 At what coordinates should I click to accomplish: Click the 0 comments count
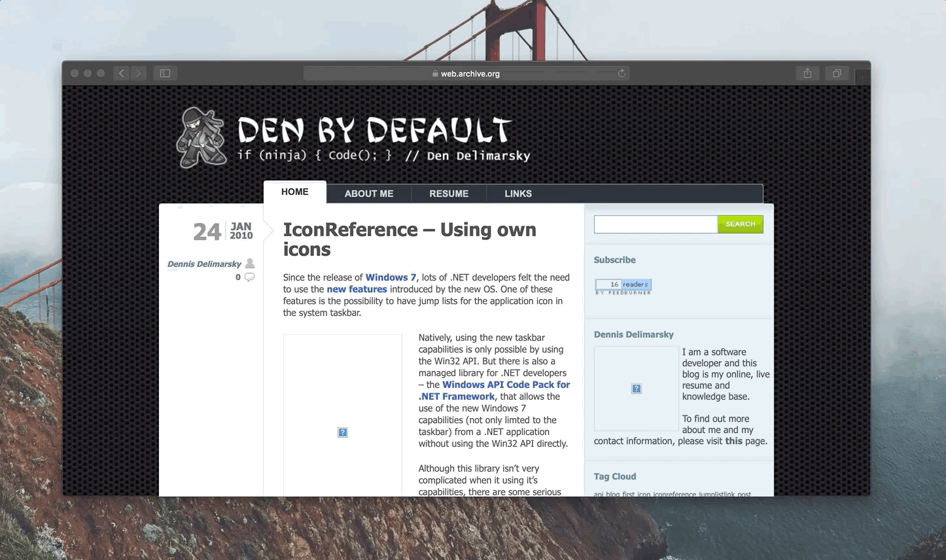click(x=237, y=277)
